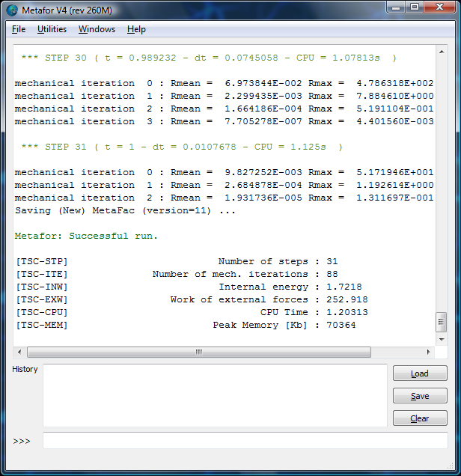461x476 pixels.
Task: Click the vertical scrollbar down arrow
Action: pos(442,339)
